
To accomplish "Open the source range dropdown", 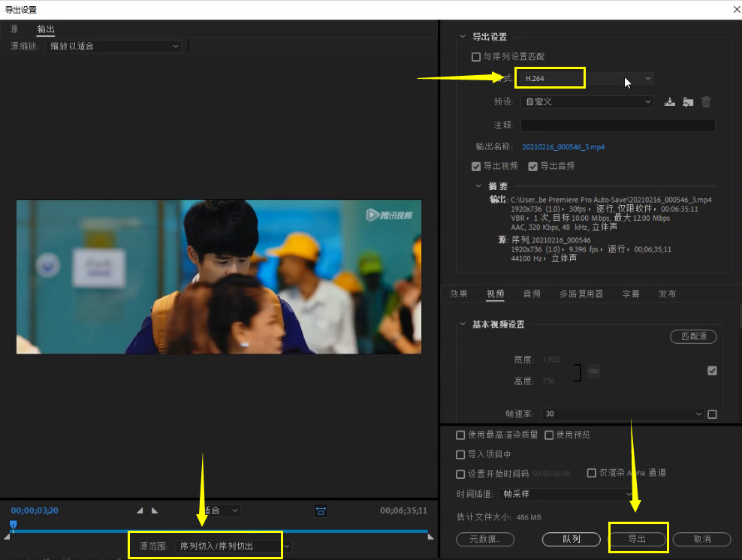I will [234, 546].
